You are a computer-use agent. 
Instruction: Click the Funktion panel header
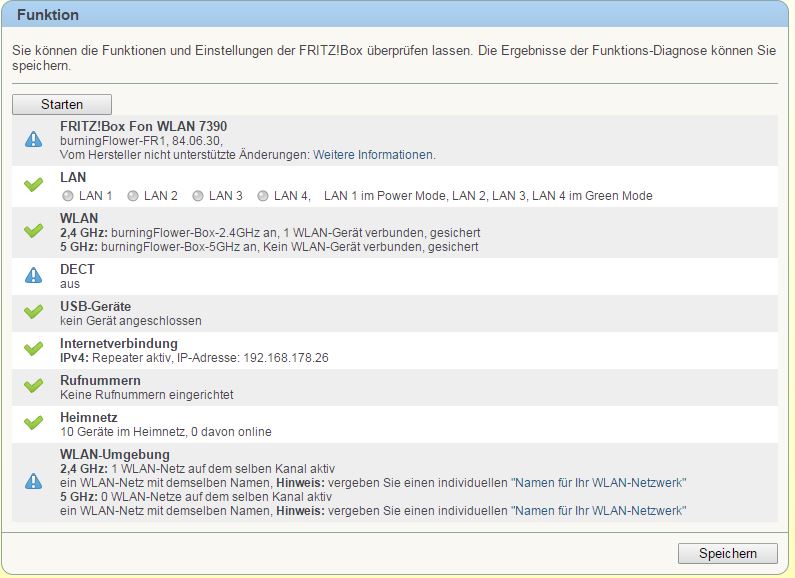[x=48, y=15]
